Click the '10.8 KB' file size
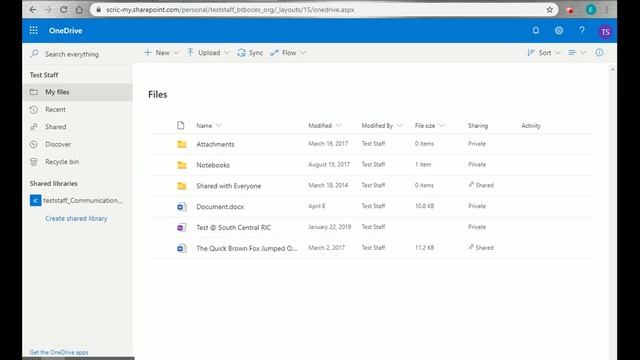The image size is (640, 360). pos(424,206)
